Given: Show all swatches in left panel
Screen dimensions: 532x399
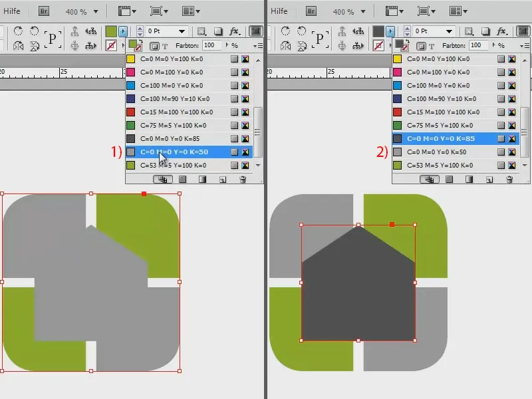Looking at the screenshot, I should (x=163, y=179).
